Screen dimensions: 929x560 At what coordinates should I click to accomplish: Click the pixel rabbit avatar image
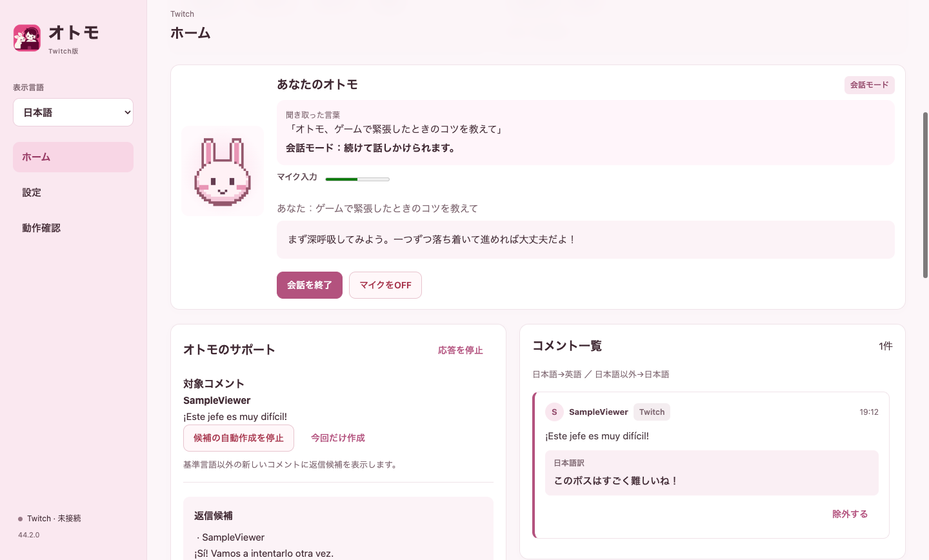(223, 171)
